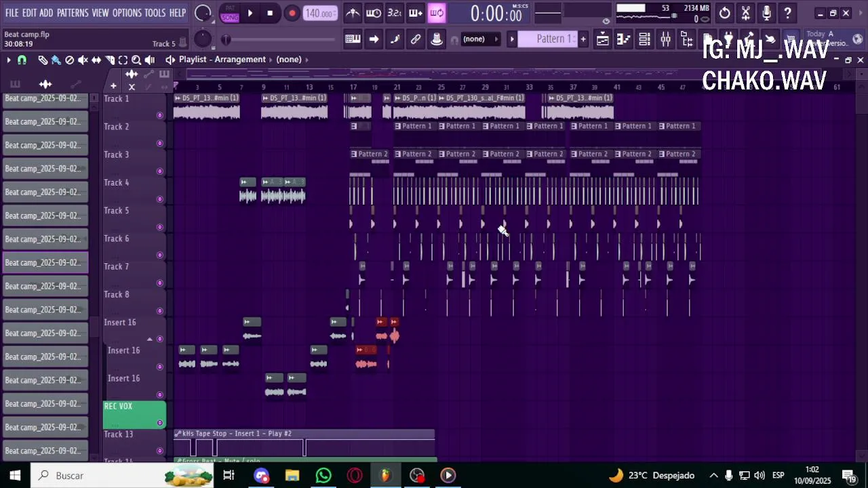Open the Channel rack view button

644,39
